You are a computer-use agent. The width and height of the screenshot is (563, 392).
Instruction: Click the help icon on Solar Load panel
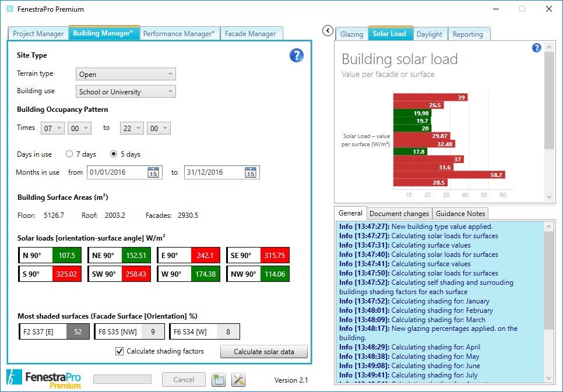click(x=537, y=48)
